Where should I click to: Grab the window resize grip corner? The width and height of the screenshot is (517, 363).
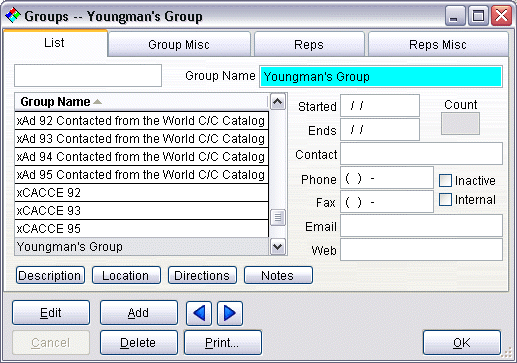click(x=507, y=353)
